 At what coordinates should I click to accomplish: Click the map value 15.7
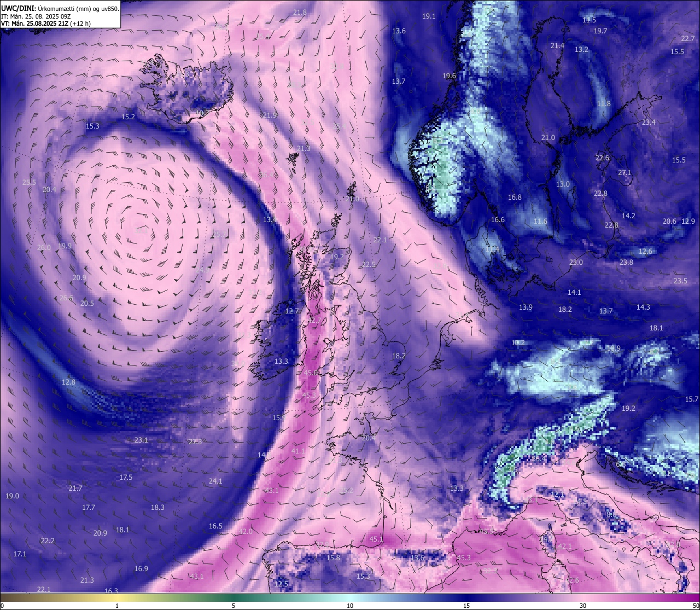[692, 399]
